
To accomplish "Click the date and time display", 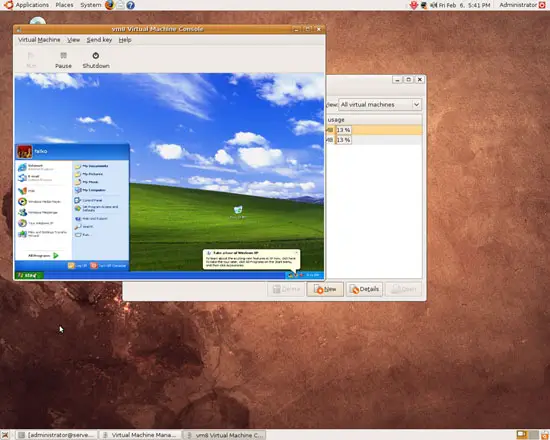I will coord(464,5).
